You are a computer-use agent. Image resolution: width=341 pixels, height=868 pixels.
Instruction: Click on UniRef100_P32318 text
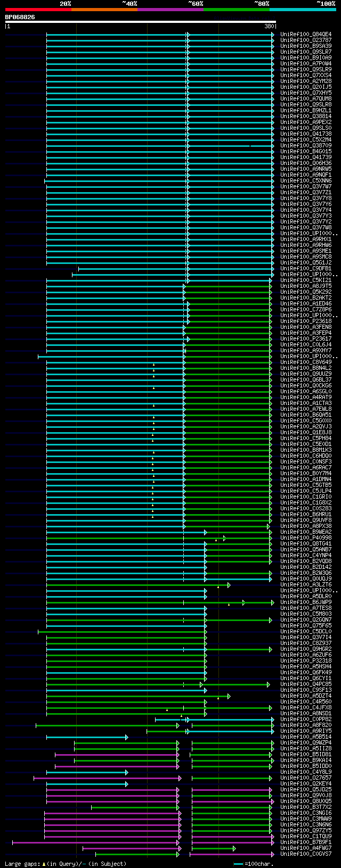click(x=306, y=661)
